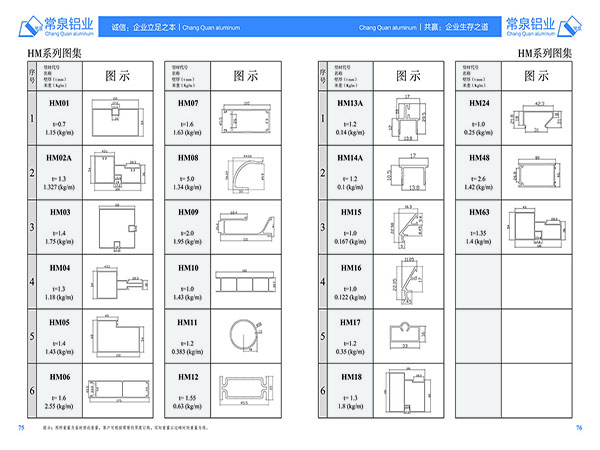Select the HM04 profile diagram
Screen dimensions: 600x450
pyautogui.click(x=120, y=282)
